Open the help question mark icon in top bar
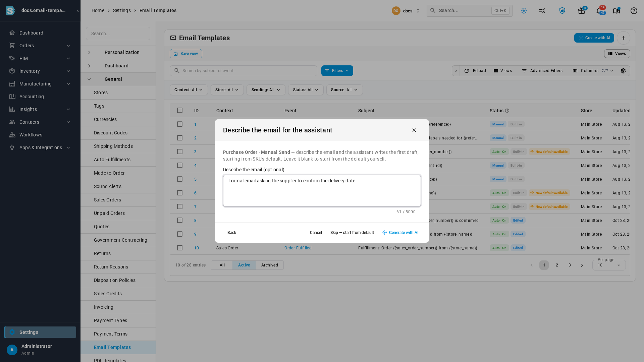This screenshot has height=362, width=644. (x=634, y=11)
